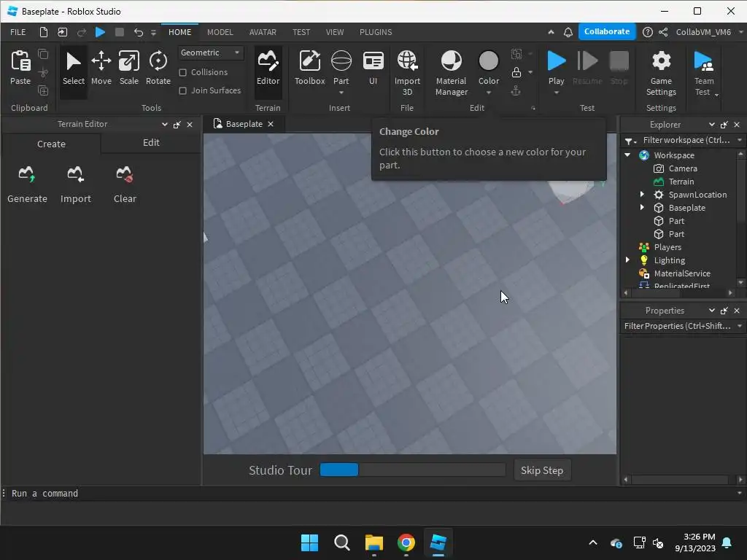Open the Geometric mode dropdown
The width and height of the screenshot is (747, 560).
click(x=211, y=52)
